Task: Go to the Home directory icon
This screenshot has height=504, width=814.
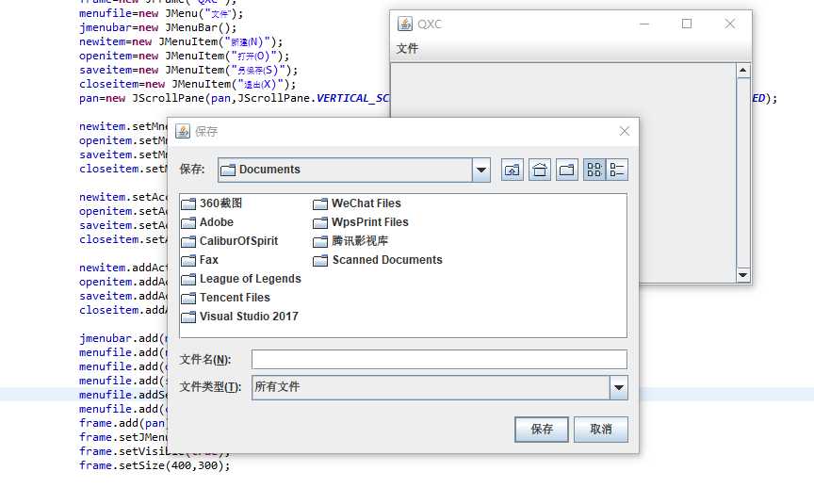Action: [x=540, y=170]
